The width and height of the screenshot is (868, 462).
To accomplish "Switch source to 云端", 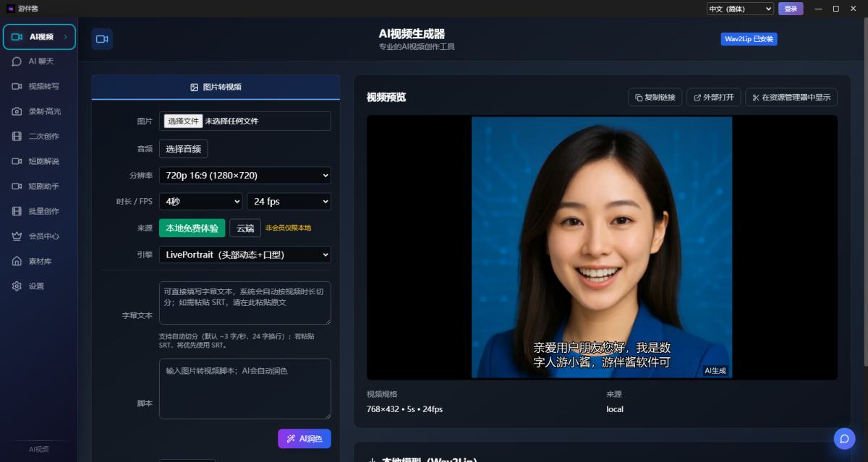I will 245,228.
